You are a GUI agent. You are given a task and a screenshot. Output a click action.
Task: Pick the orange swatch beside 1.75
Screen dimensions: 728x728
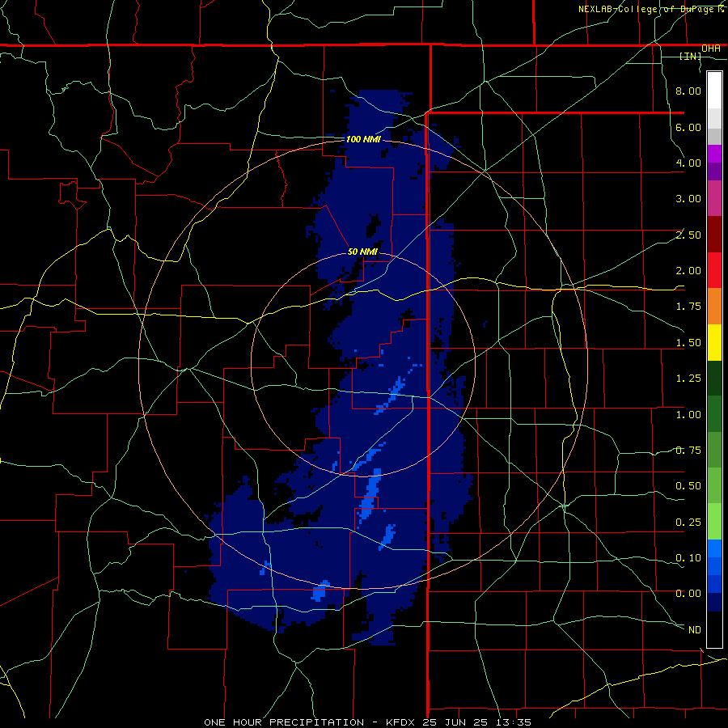(x=714, y=306)
